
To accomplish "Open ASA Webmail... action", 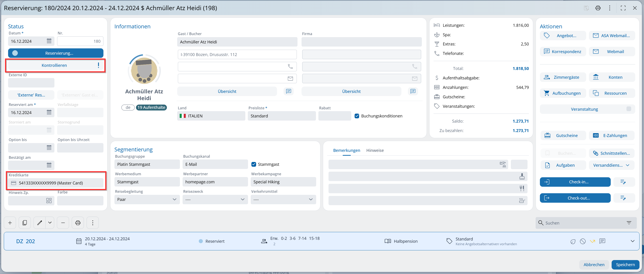I will (x=612, y=36).
